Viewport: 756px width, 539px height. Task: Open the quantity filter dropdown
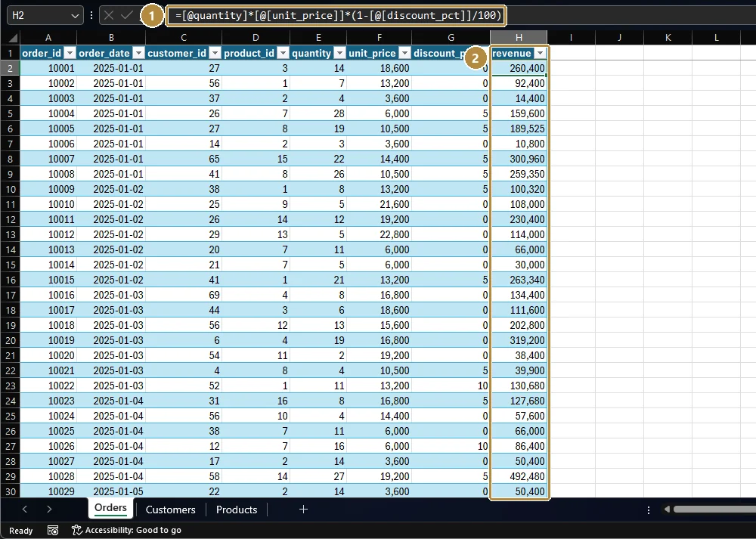point(340,53)
